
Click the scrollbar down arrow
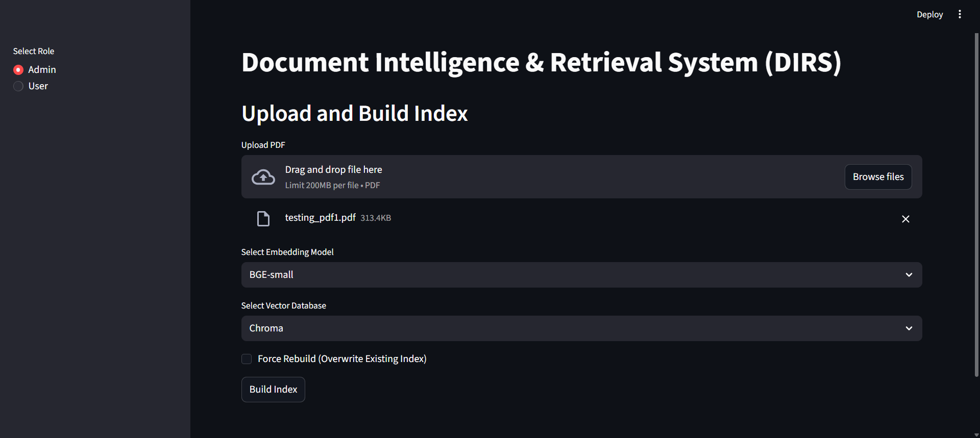tap(976, 434)
